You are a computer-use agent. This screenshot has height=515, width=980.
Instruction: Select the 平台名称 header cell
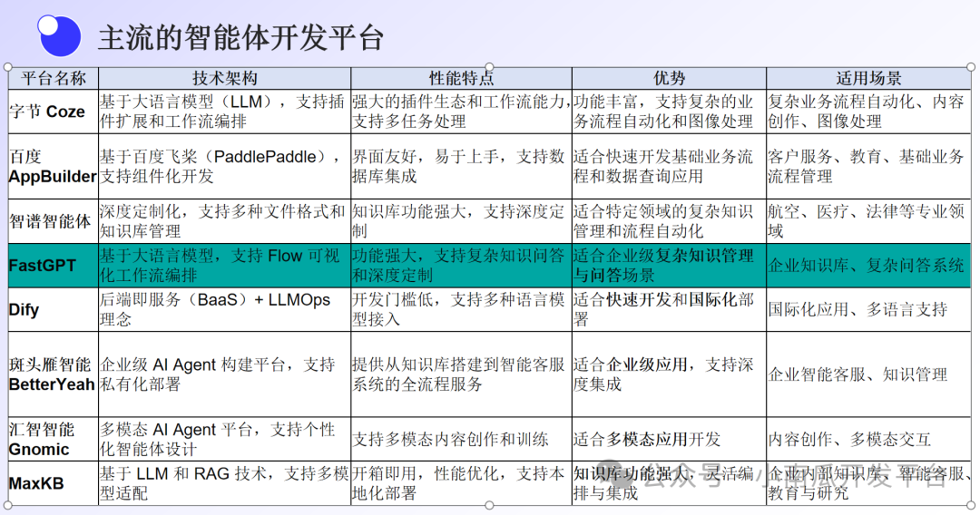coord(54,78)
